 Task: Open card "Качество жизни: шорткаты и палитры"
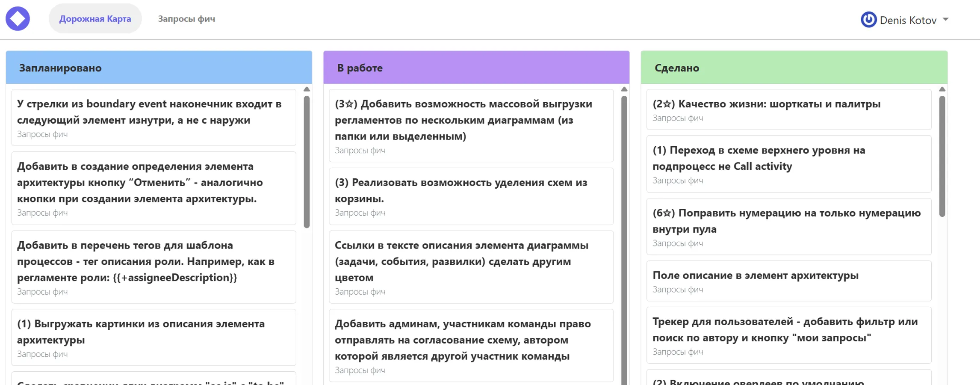[788, 110]
